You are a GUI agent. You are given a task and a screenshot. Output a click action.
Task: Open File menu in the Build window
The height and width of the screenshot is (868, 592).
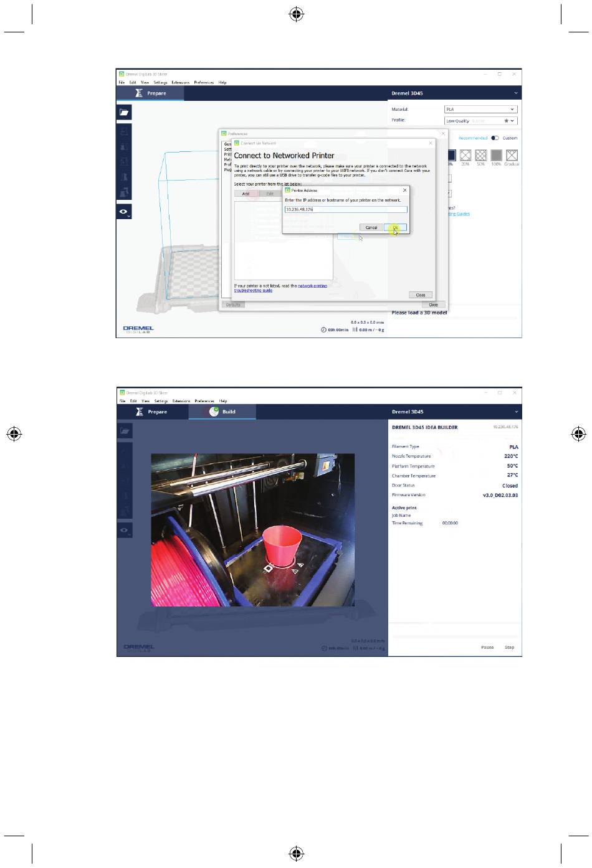pos(122,401)
